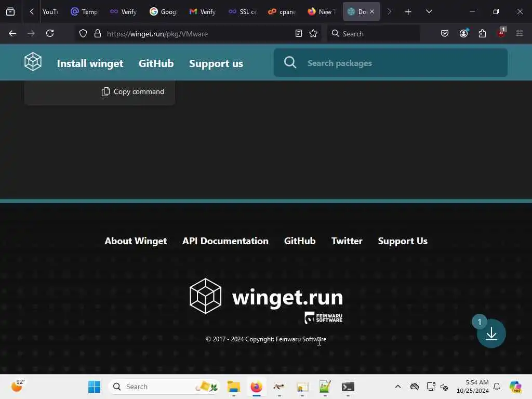
Task: Open the About Winget footer link
Action: click(136, 241)
